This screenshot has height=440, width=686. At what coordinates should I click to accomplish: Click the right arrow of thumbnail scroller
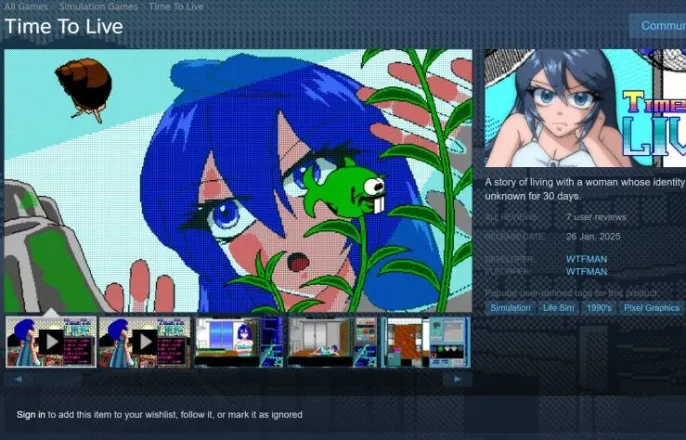coord(457,379)
